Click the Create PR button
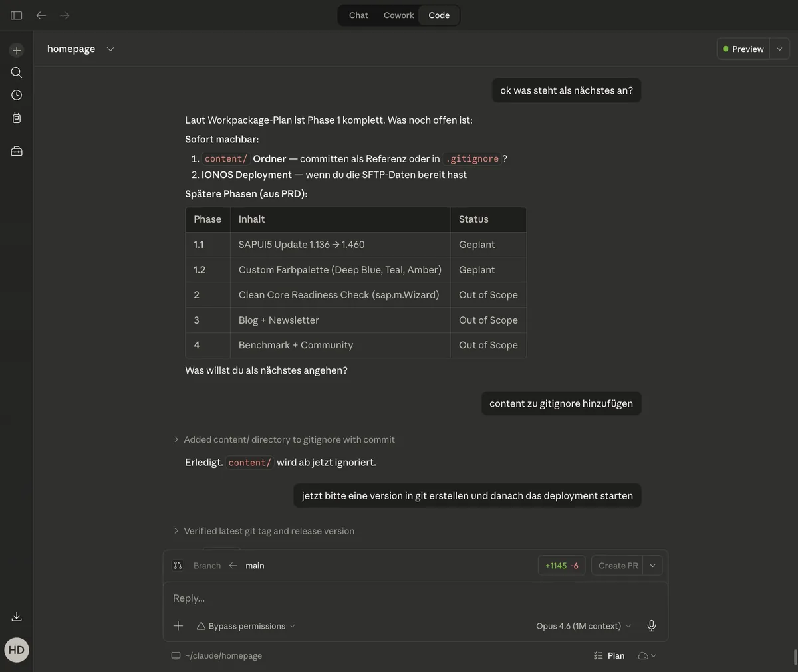Image resolution: width=798 pixels, height=672 pixels. pos(618,565)
